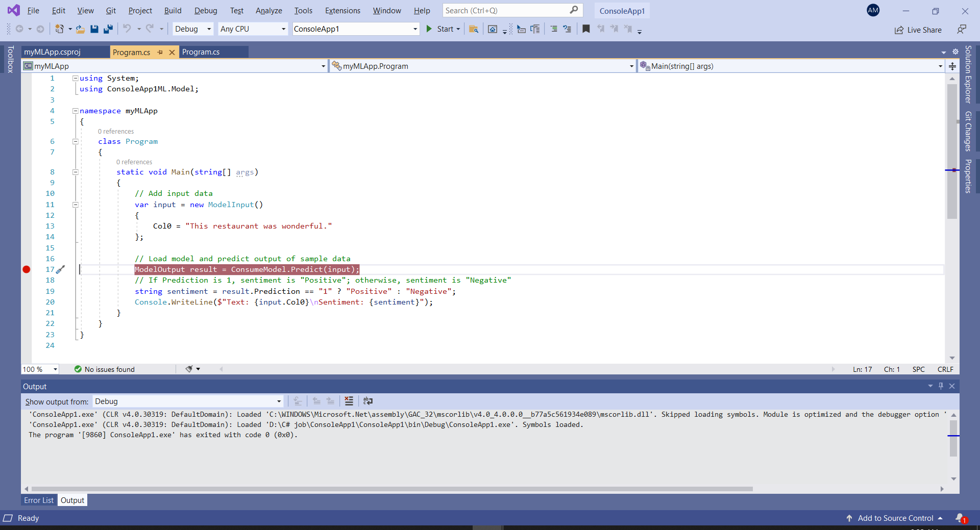The image size is (980, 530).
Task: Click the Search Ctrl+Q input box
Action: 510,10
